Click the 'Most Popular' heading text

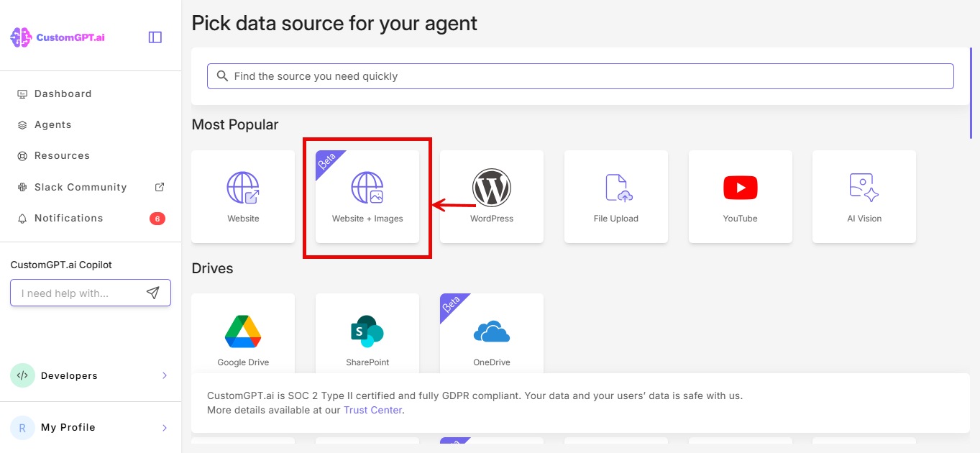[235, 125]
